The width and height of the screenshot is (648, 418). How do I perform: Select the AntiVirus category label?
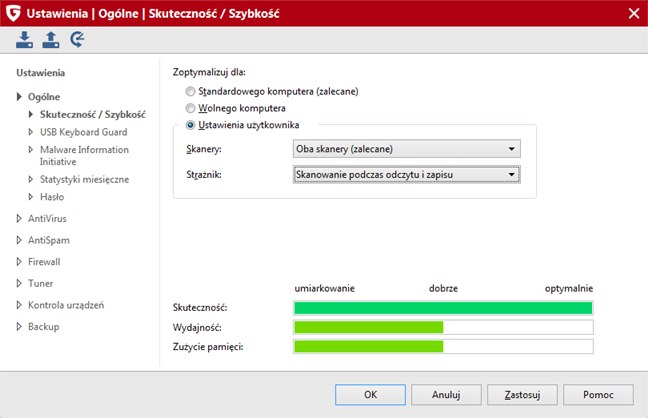click(47, 218)
